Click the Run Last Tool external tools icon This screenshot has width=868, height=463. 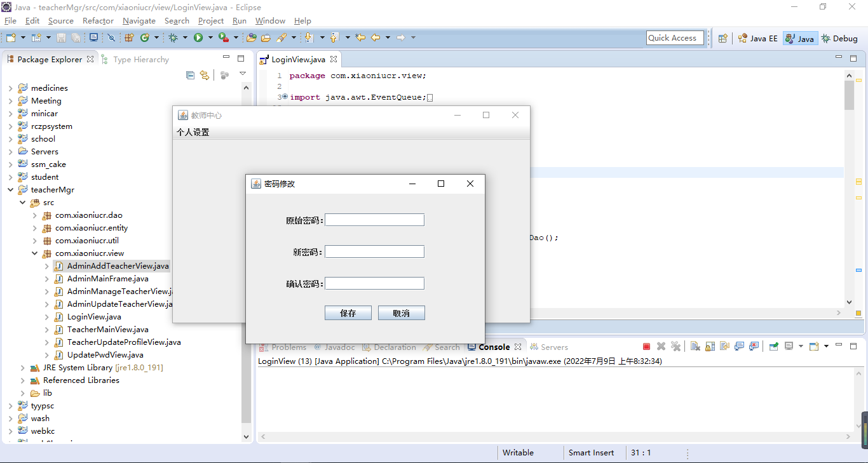(x=224, y=38)
